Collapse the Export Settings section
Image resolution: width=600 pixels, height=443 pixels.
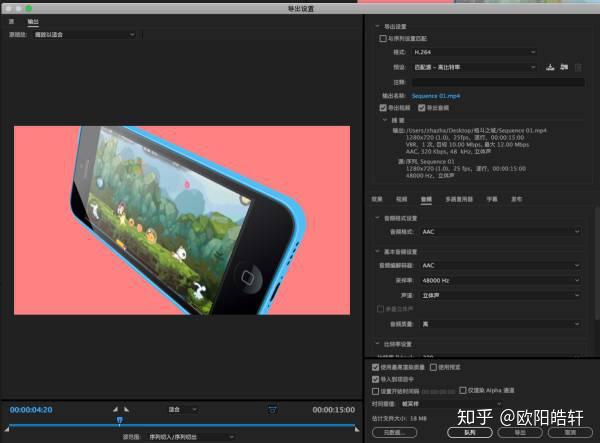point(377,26)
